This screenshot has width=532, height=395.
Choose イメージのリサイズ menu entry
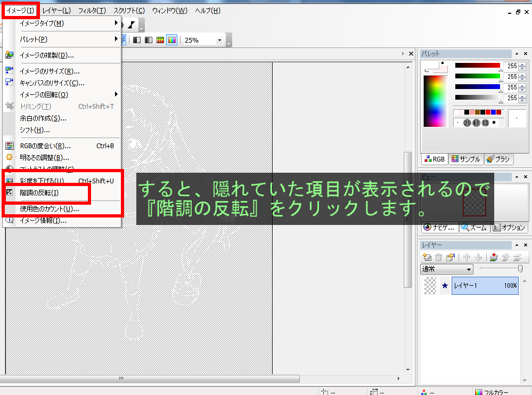(50, 71)
